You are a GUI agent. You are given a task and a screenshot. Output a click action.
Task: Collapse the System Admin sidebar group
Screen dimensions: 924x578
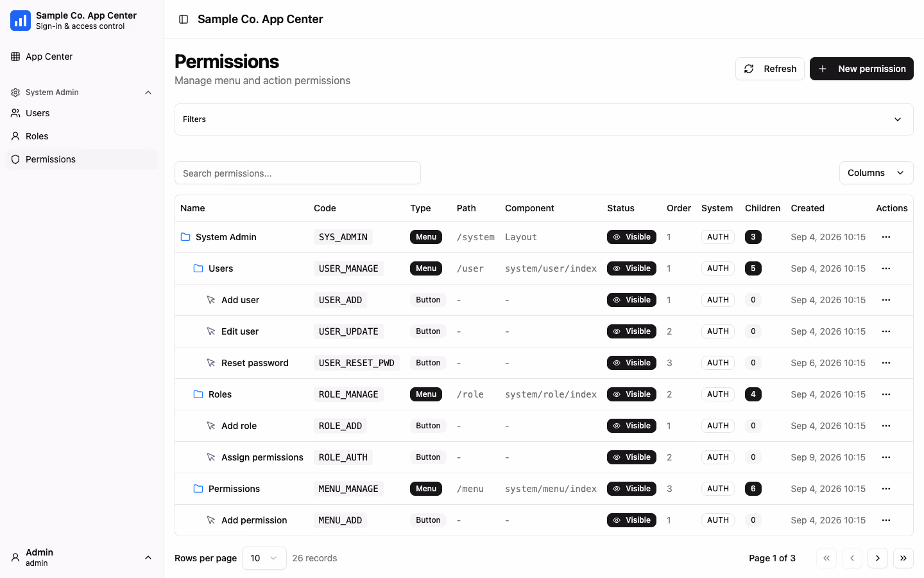pos(82,92)
